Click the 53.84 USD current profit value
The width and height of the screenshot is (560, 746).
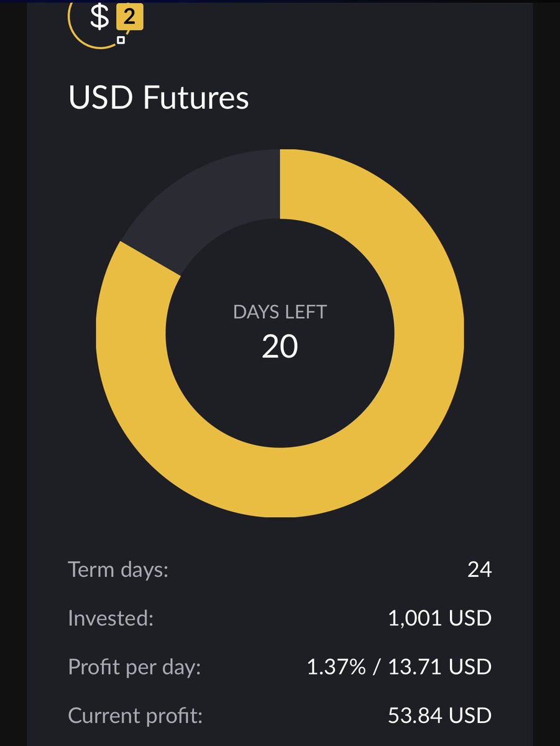440,716
